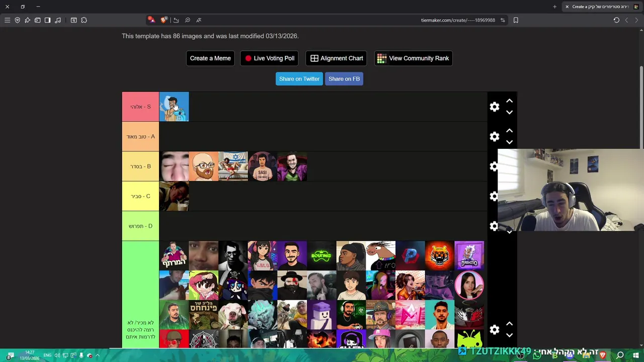This screenshot has height=362, width=644.
Task: Select the cartoon character image in S tier
Action: [174, 107]
